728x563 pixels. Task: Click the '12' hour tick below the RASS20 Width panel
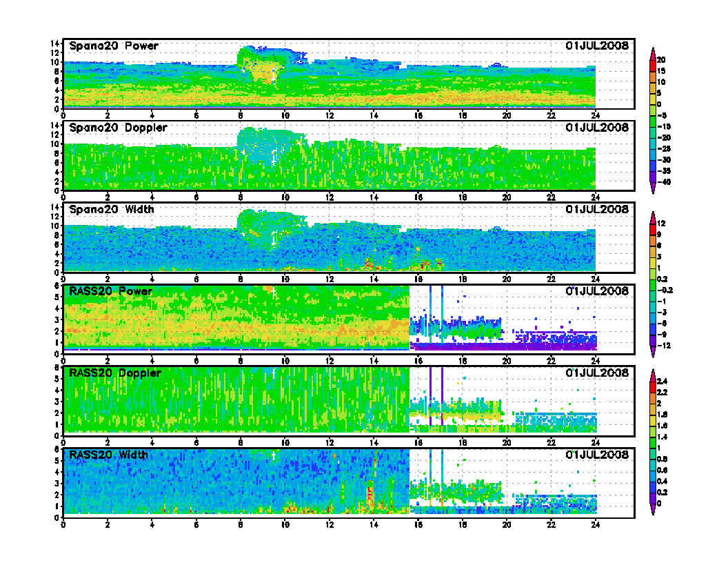point(329,524)
